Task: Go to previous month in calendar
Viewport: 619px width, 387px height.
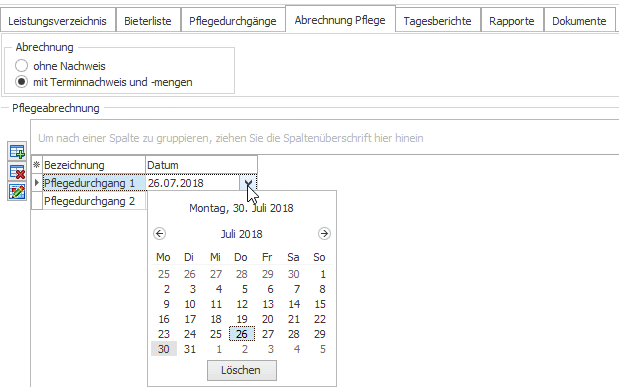Action: pos(159,234)
